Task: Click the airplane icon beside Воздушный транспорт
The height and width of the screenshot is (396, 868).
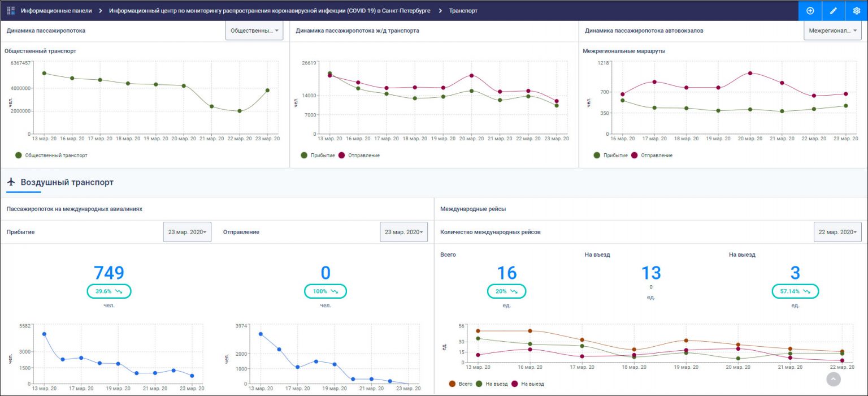Action: click(11, 182)
